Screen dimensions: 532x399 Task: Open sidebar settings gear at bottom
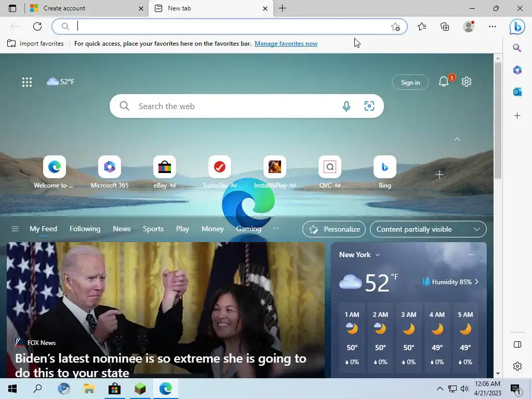click(517, 366)
